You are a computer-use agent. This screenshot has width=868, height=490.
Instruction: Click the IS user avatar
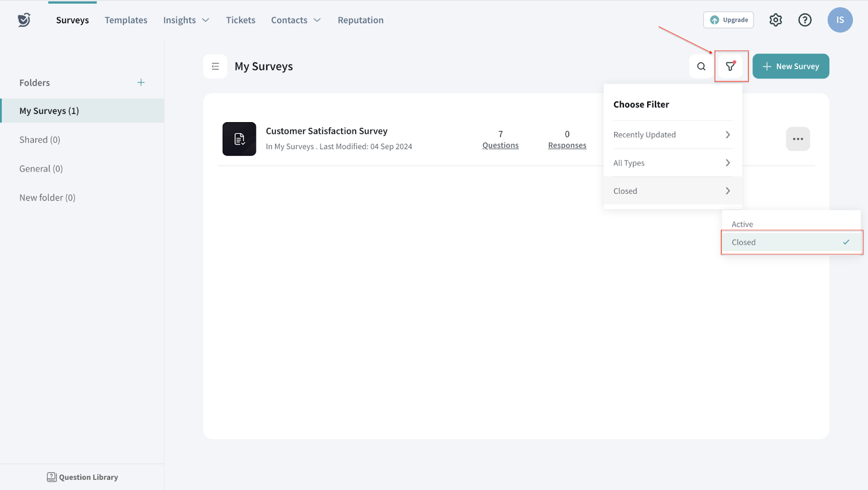click(839, 20)
